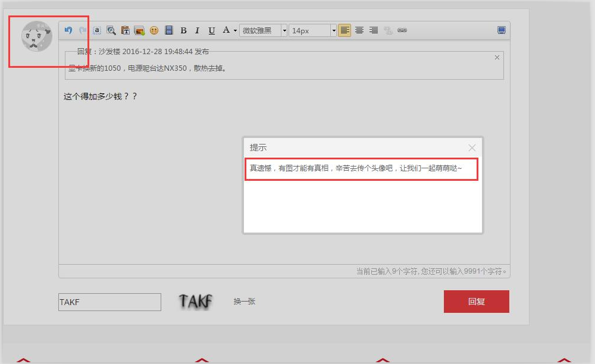This screenshot has height=364, width=595.
Task: Click the redo arrow icon
Action: coord(83,30)
